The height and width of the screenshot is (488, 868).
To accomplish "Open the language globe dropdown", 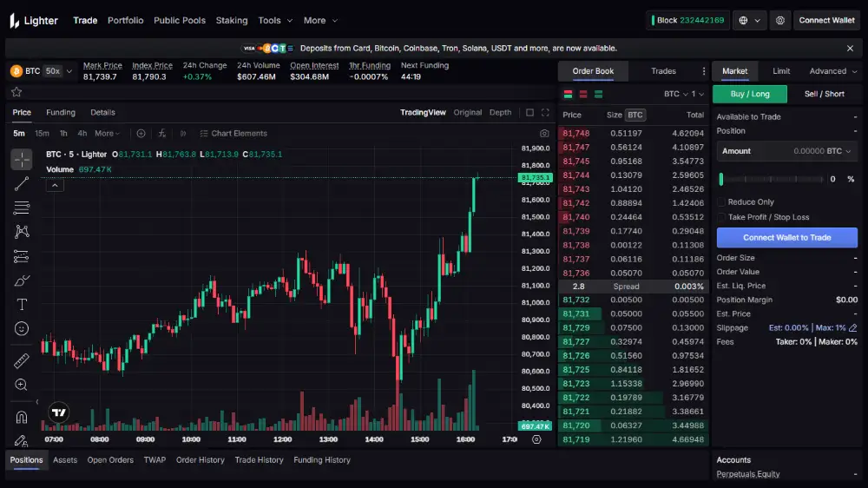I will coord(750,21).
